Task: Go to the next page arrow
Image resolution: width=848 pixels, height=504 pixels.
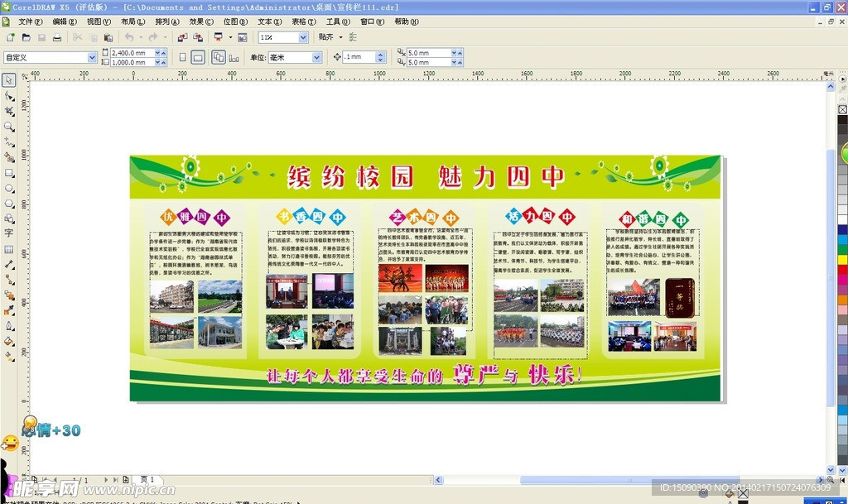Action: coord(106,480)
